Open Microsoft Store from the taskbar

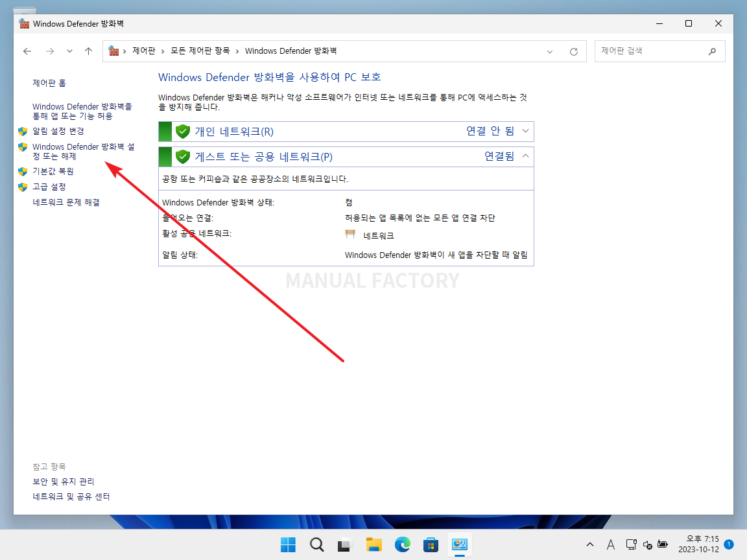click(x=431, y=544)
